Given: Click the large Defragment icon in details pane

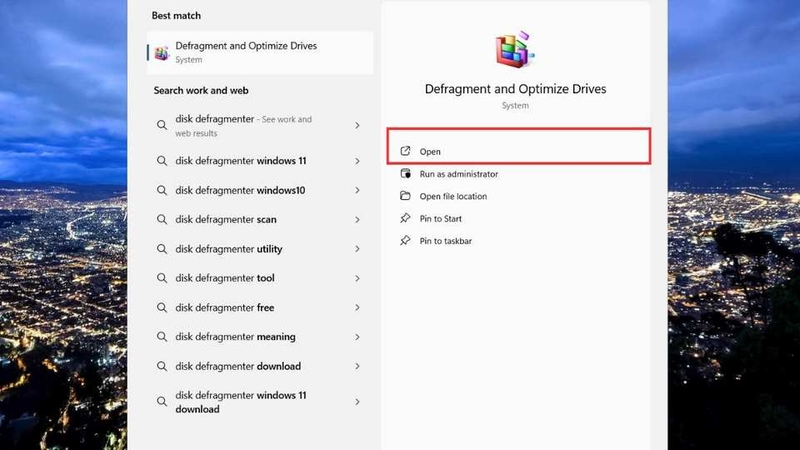Looking at the screenshot, I should 515,49.
